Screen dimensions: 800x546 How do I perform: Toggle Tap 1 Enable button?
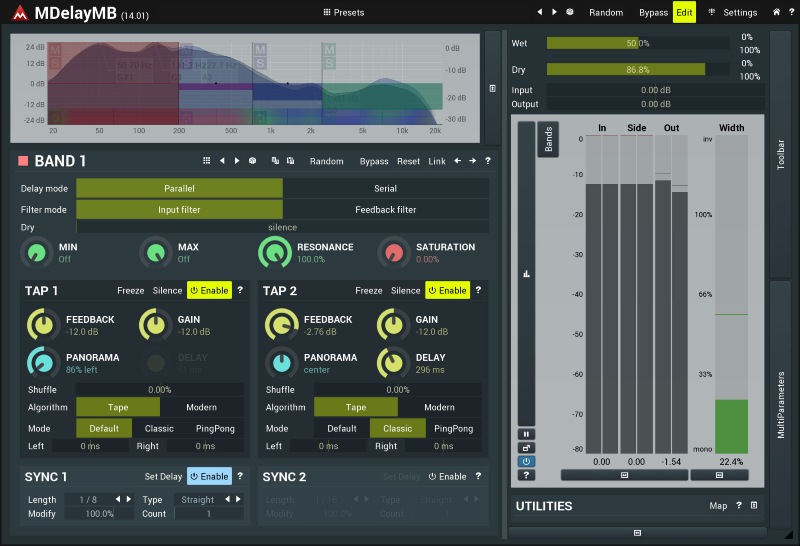point(209,290)
